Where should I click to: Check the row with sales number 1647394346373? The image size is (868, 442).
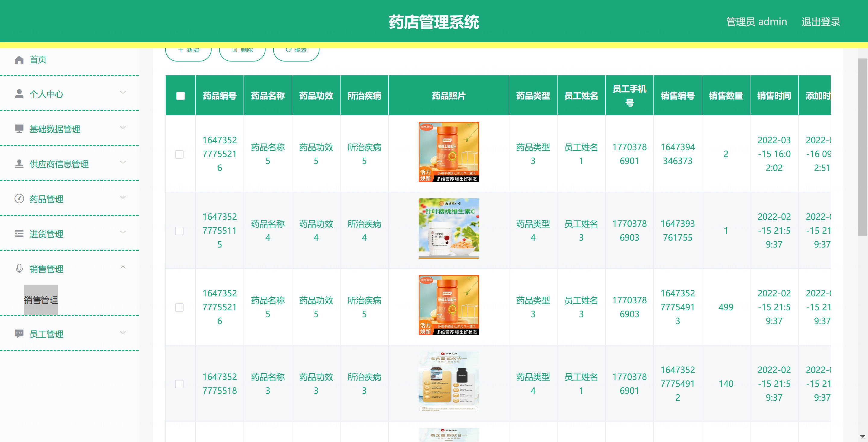click(179, 154)
